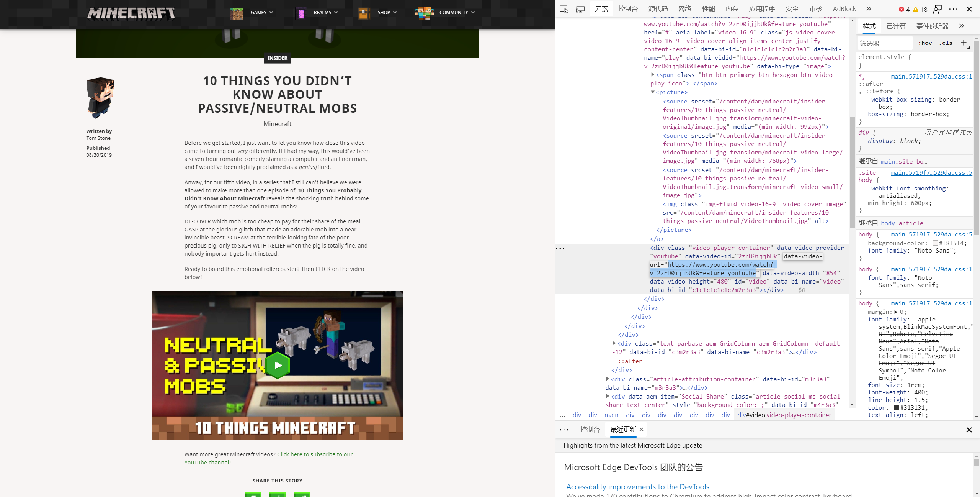Switch to the 已计算 styles tab
Screen dimensions: 980x497
(896, 26)
